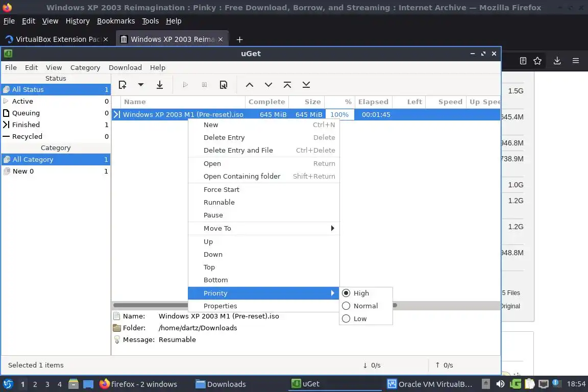The width and height of the screenshot is (588, 392).
Task: Click Firefox bookmark star icon
Action: click(x=537, y=61)
